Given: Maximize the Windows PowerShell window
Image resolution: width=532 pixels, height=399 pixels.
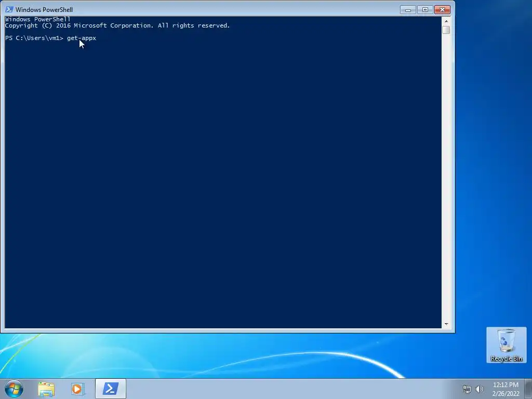Looking at the screenshot, I should pos(425,9).
